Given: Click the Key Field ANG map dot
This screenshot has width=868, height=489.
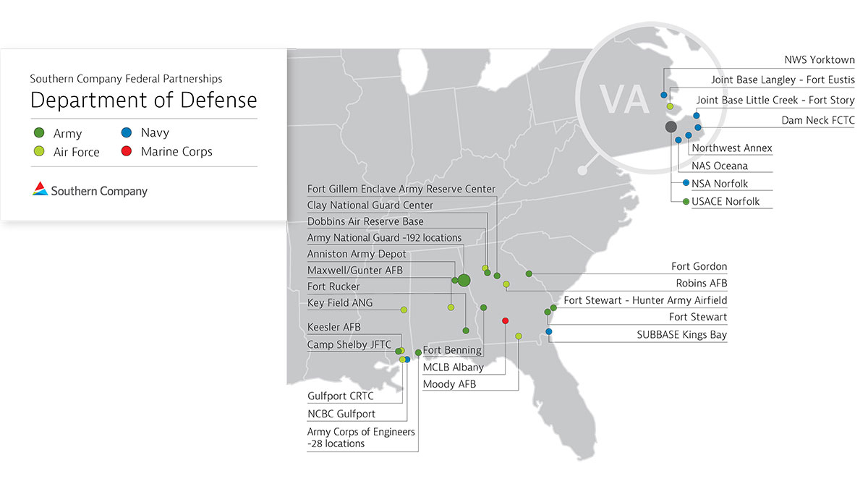Looking at the screenshot, I should [404, 310].
